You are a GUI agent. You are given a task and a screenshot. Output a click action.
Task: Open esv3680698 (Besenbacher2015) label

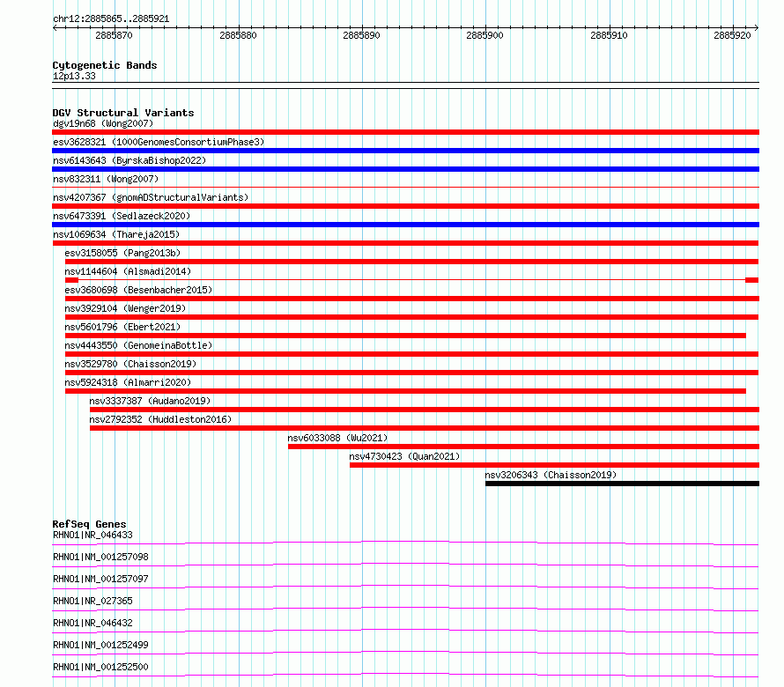(138, 290)
